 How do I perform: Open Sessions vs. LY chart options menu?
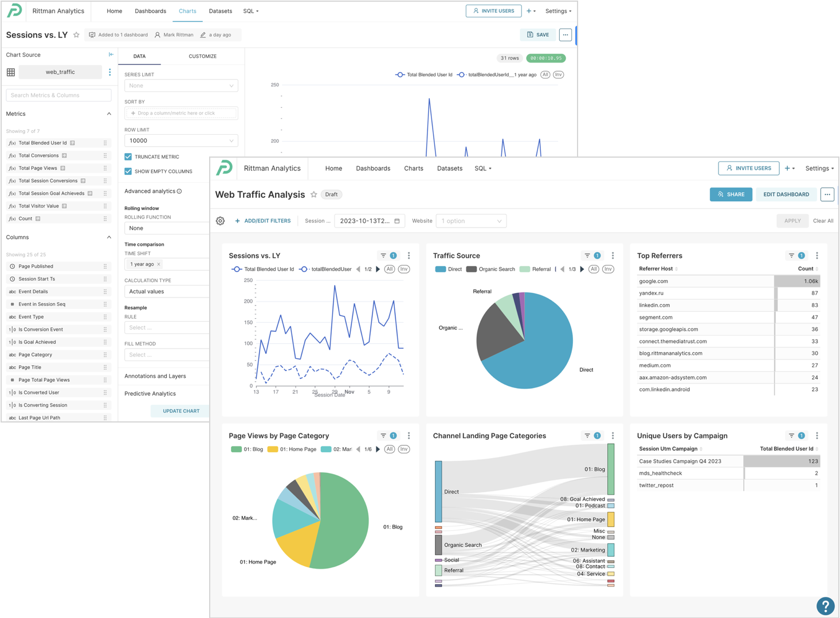click(x=409, y=256)
